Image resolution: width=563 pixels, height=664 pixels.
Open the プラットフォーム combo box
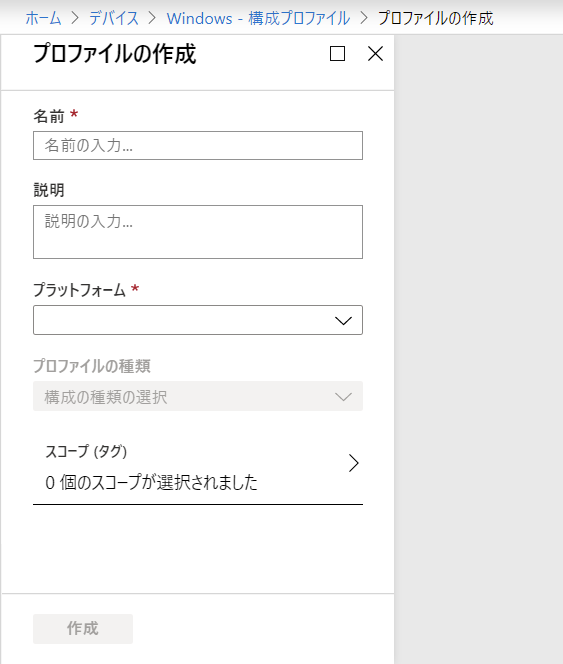(x=198, y=320)
